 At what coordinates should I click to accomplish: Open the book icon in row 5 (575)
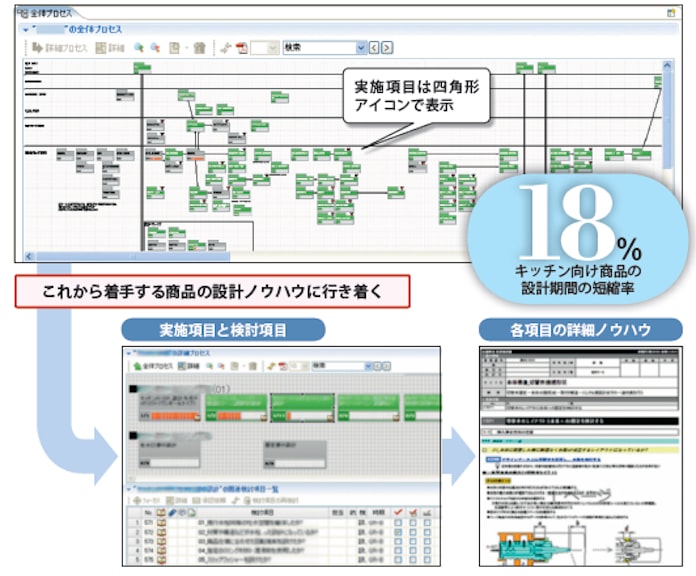161,560
